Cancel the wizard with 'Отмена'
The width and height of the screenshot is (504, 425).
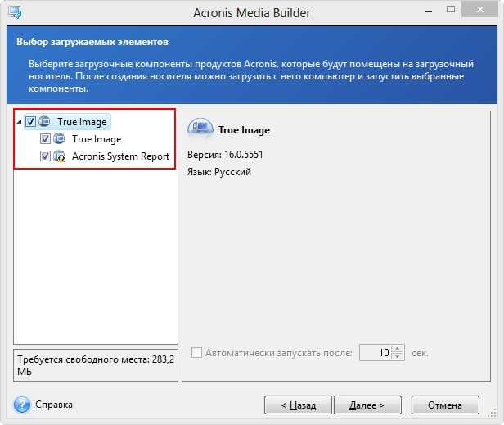click(x=445, y=405)
